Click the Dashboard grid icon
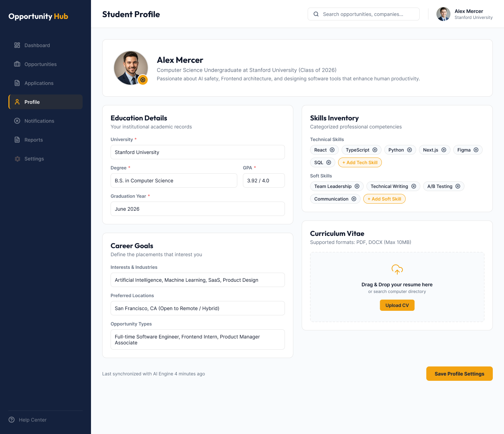This screenshot has width=504, height=434. click(x=17, y=45)
